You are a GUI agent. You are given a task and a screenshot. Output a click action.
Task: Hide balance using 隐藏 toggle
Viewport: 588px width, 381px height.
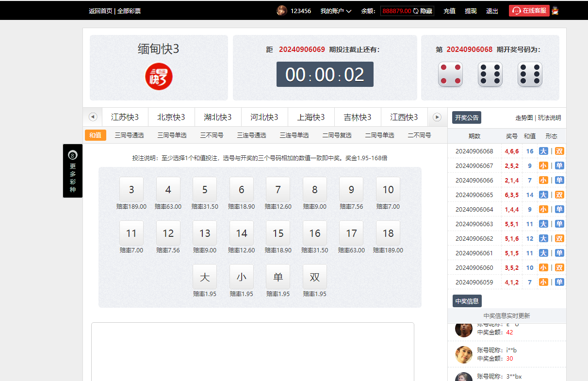pyautogui.click(x=426, y=11)
